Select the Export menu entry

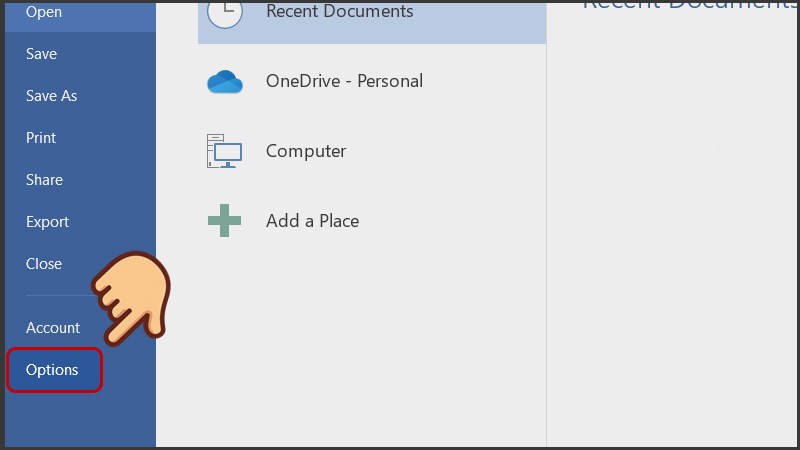tap(47, 222)
